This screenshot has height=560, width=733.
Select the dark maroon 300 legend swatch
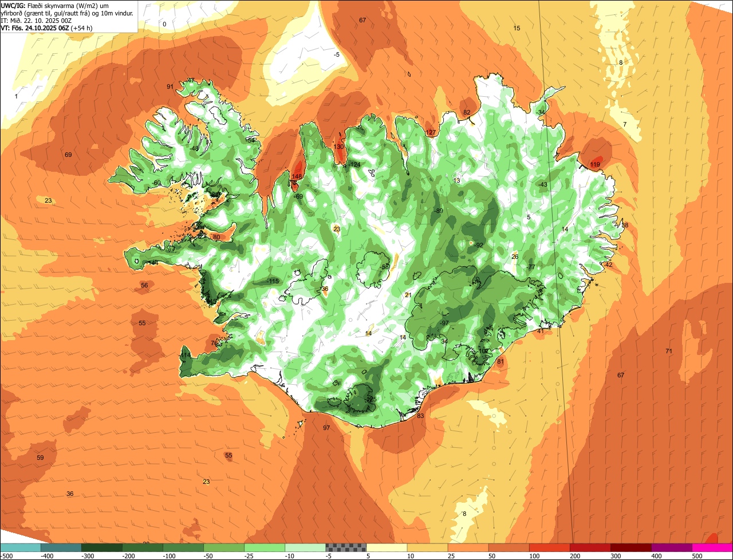(630, 547)
